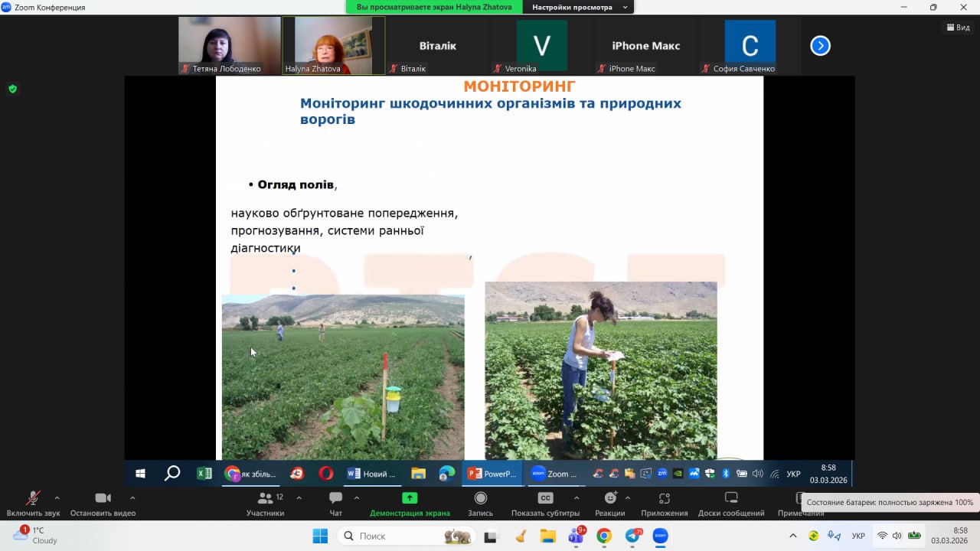
Task: Open the Реакции reactions picker
Action: click(x=610, y=499)
